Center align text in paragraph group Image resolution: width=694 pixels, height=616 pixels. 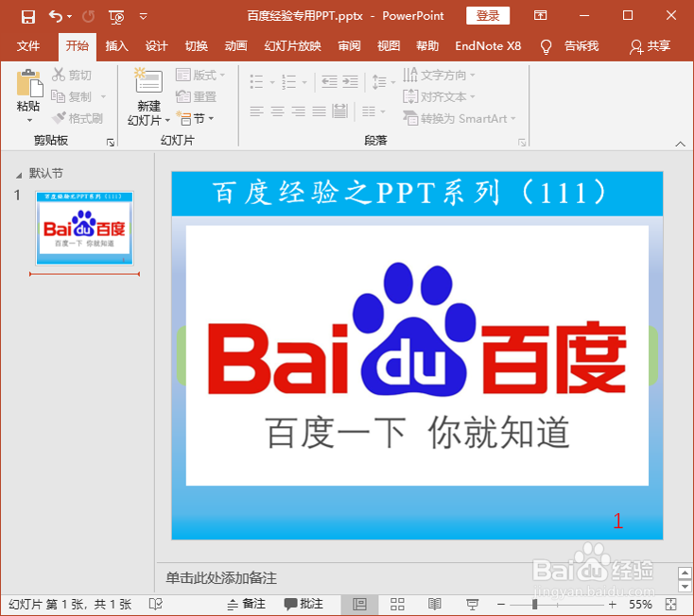pyautogui.click(x=278, y=111)
